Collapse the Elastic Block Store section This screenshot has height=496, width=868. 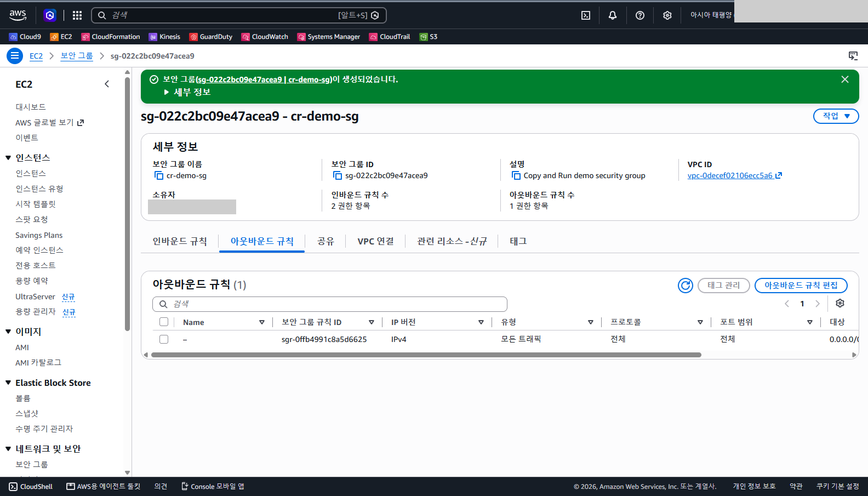point(8,383)
